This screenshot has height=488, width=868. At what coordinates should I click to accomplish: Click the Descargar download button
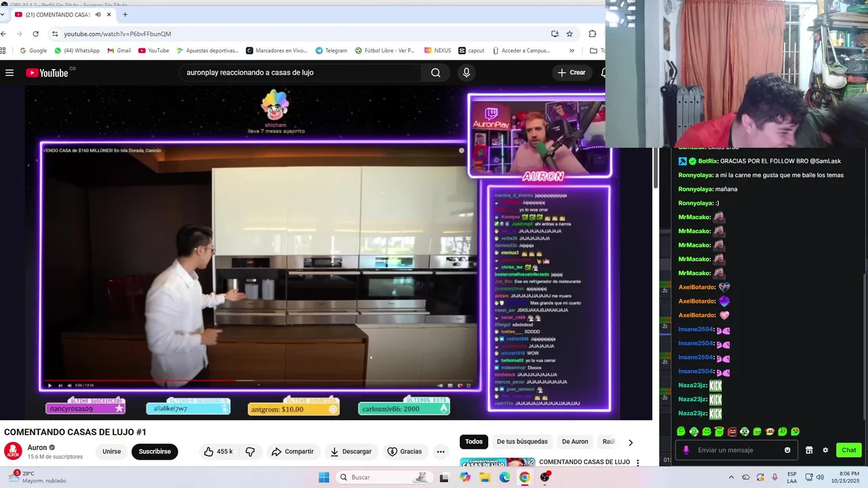(351, 451)
